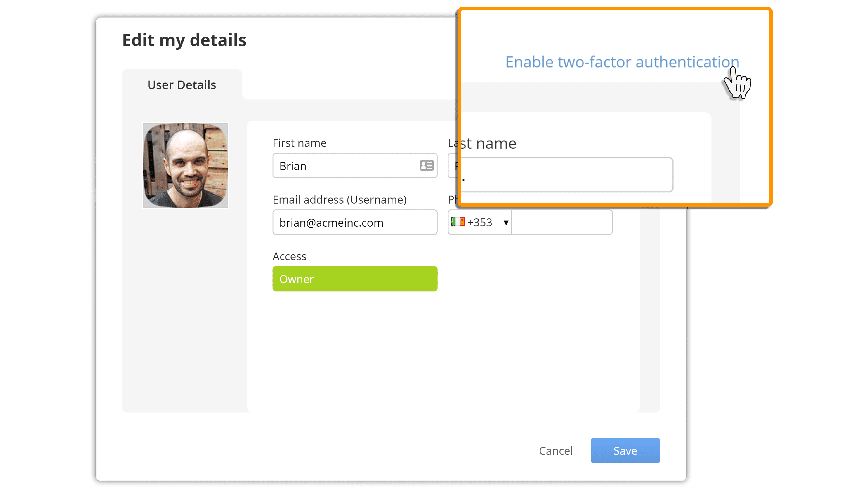Click the black dropdown arrow beside +353
Viewport: 868px width, 488px height.
(x=506, y=223)
